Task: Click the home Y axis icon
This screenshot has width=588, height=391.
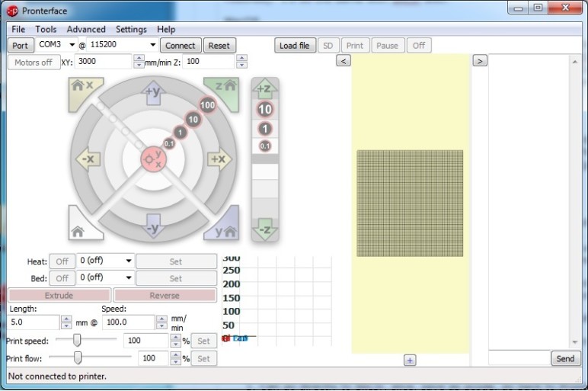Action: tap(226, 229)
